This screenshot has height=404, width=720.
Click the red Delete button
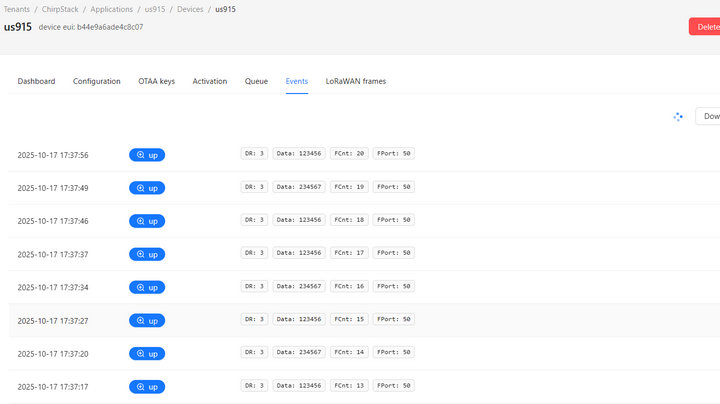pyautogui.click(x=704, y=27)
